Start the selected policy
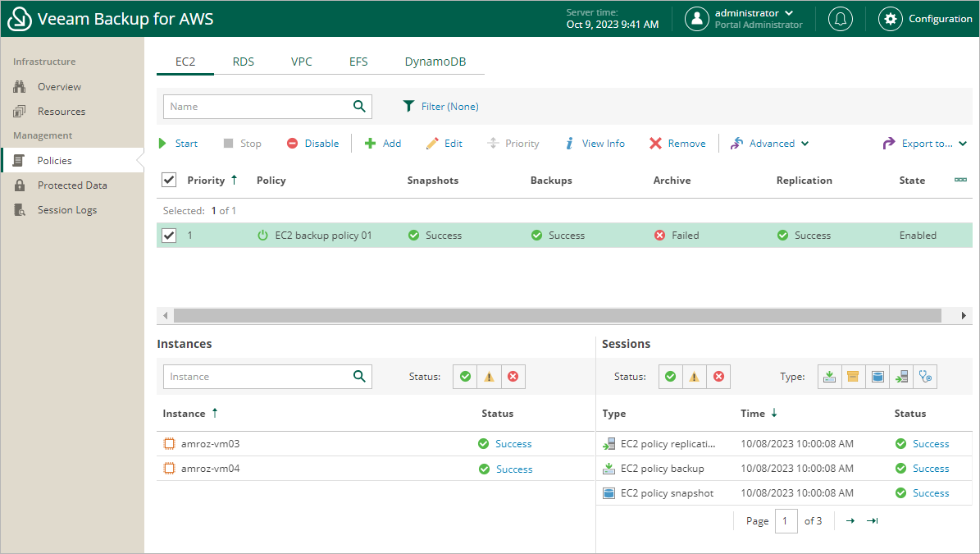Screen dimensions: 980x554 178,143
